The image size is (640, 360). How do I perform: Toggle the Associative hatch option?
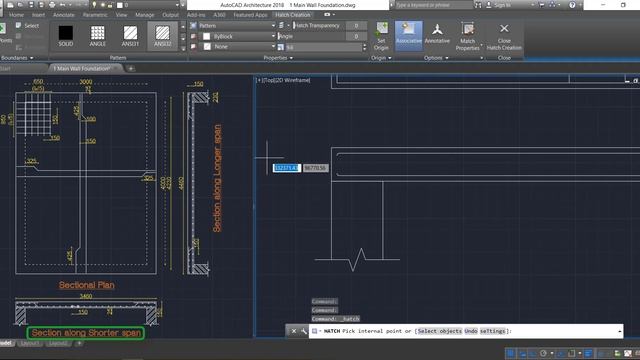coord(409,35)
